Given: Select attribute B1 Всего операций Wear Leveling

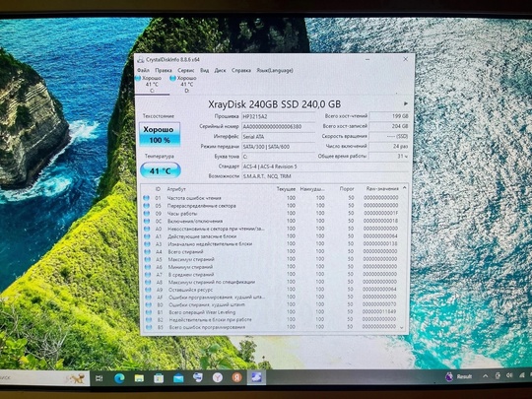Looking at the screenshot, I should (272, 312).
